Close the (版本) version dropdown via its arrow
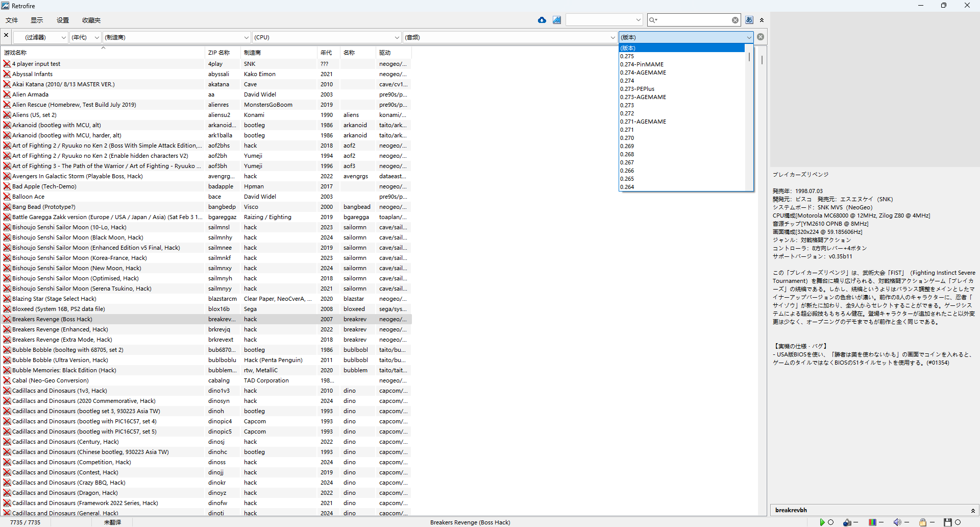Viewport: 980px width, 527px height. [749, 37]
